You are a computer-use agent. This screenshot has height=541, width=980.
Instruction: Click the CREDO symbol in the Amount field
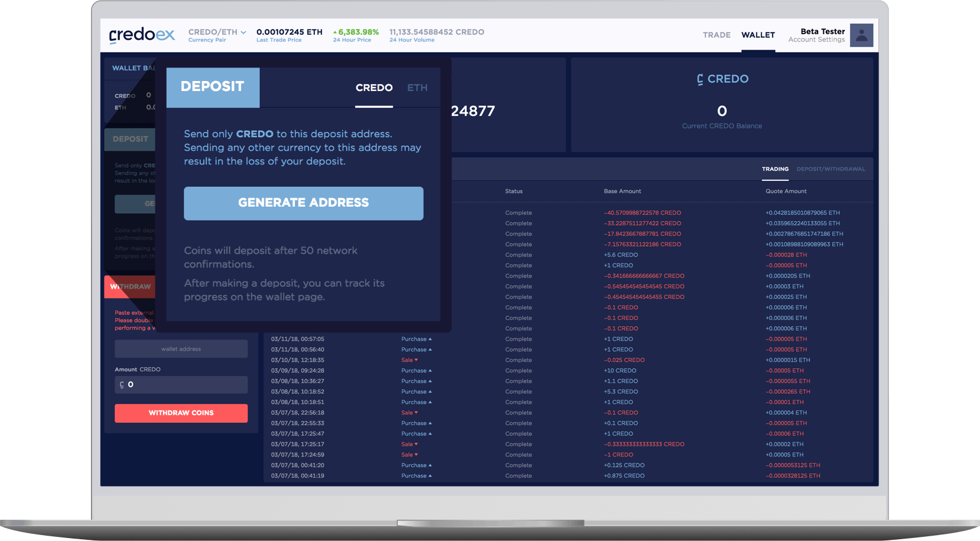pos(122,385)
